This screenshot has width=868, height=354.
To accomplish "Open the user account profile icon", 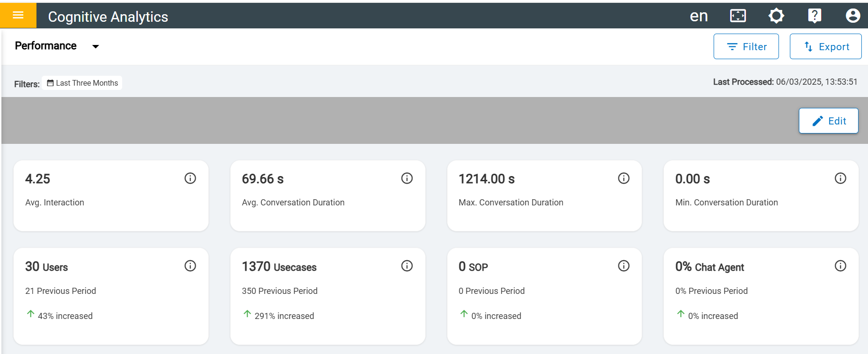I will [x=853, y=16].
